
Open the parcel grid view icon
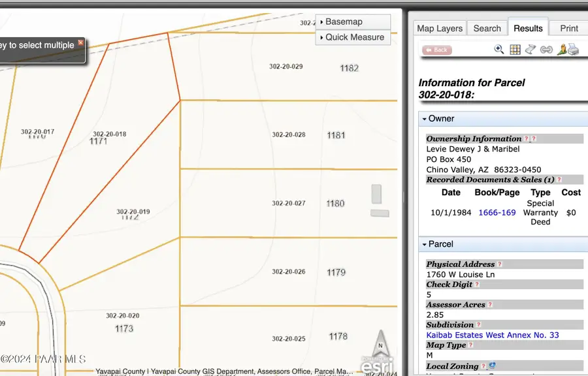click(515, 49)
